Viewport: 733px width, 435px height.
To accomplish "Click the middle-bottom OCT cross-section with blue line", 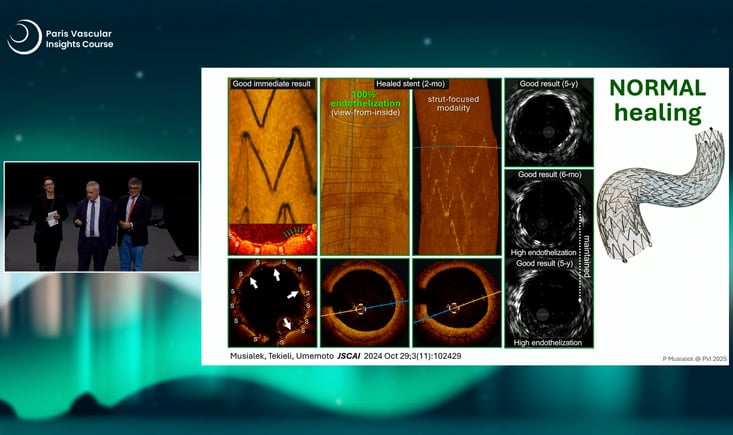I will [364, 303].
